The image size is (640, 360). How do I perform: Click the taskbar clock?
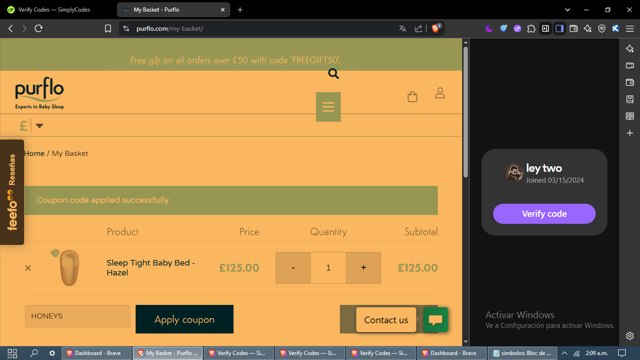pos(597,353)
